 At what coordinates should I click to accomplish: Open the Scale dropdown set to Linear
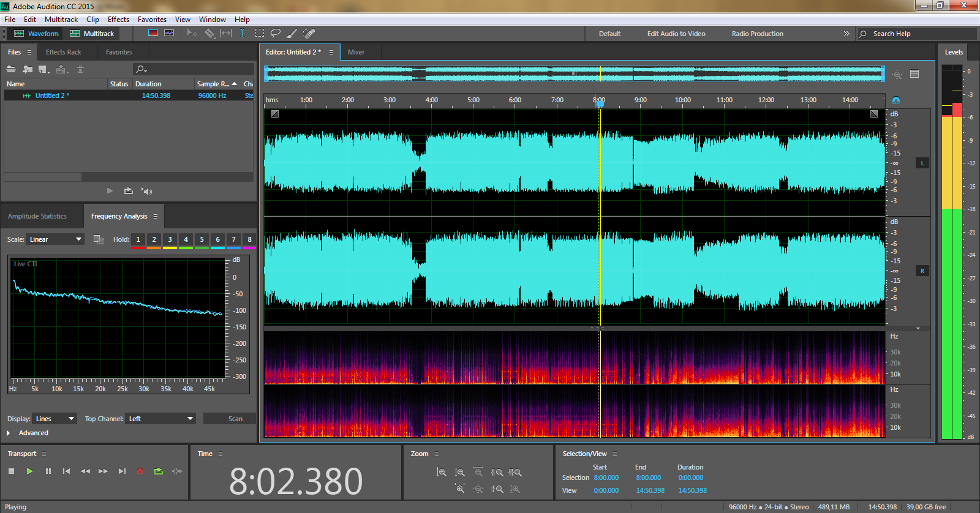tap(55, 239)
